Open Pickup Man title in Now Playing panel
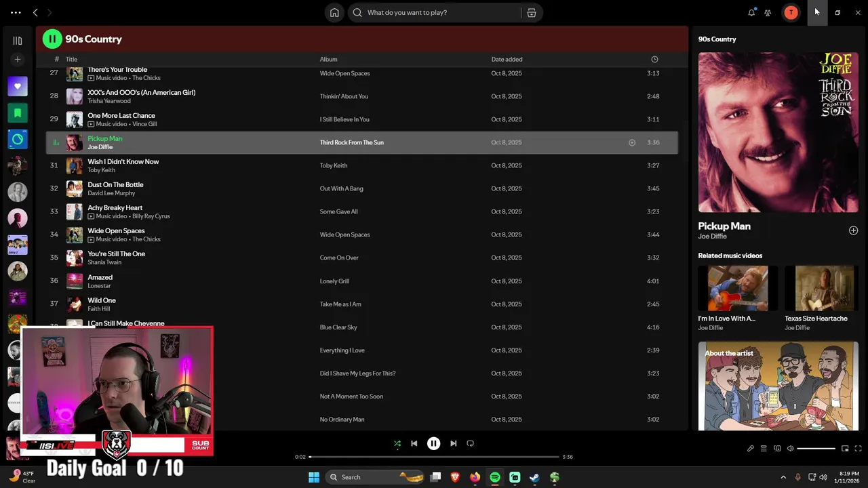The width and height of the screenshot is (868, 488). point(724,226)
